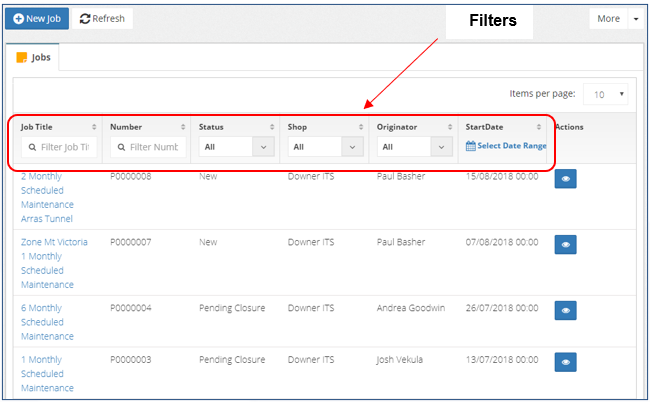Image resolution: width=650 pixels, height=402 pixels.
Task: Click the StartDate column header label
Action: (x=484, y=127)
